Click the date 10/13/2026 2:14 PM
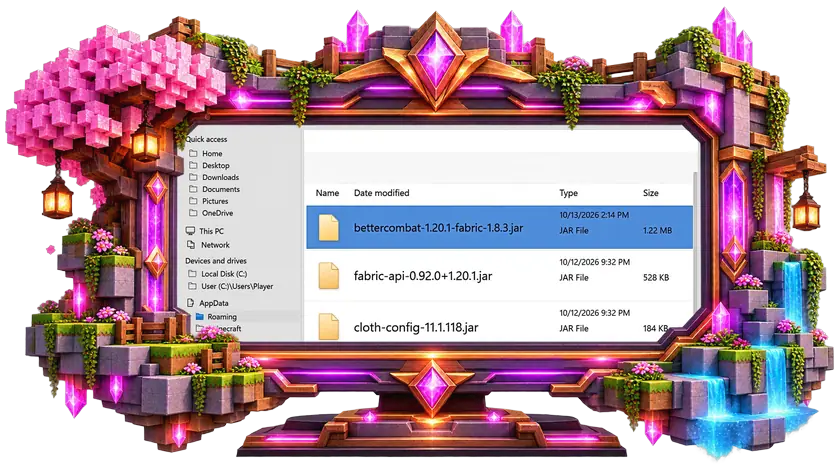840x472 pixels. pyautogui.click(x=594, y=215)
